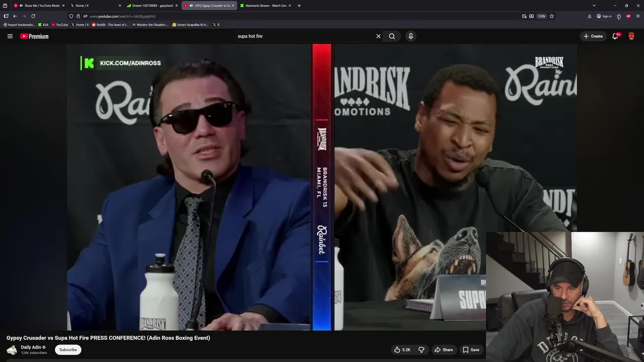Open Monitor the Situation bookmark
This screenshot has width=644, height=362.
150,25
